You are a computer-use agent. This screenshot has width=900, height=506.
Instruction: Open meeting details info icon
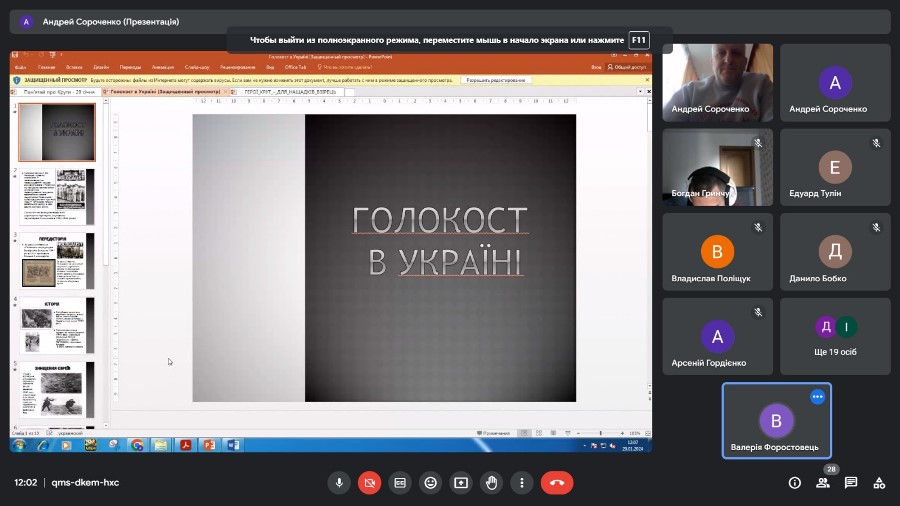pos(795,482)
